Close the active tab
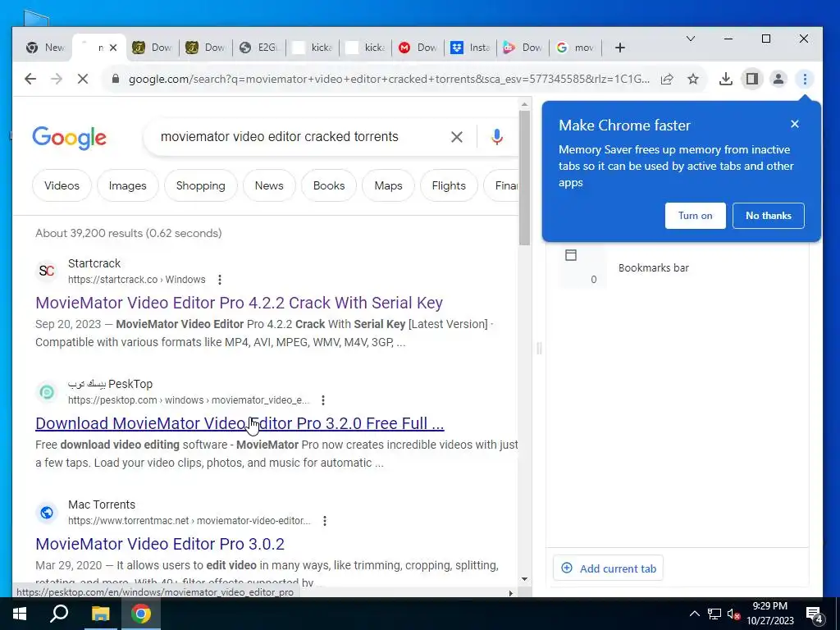The width and height of the screenshot is (840, 630). pos(113,48)
